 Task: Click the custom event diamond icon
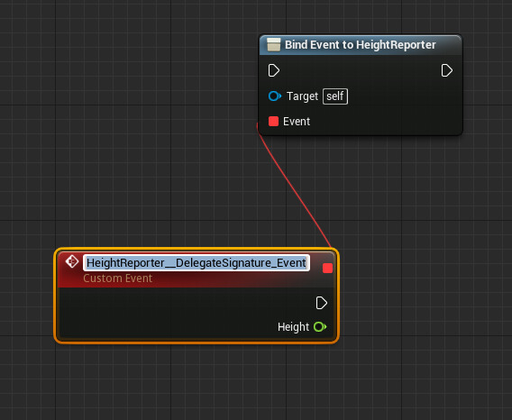pos(72,261)
